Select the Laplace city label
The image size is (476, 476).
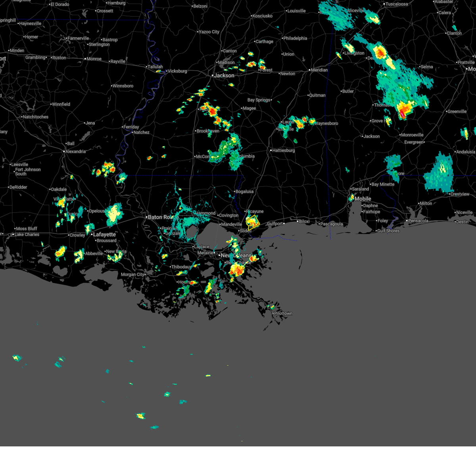(x=202, y=247)
